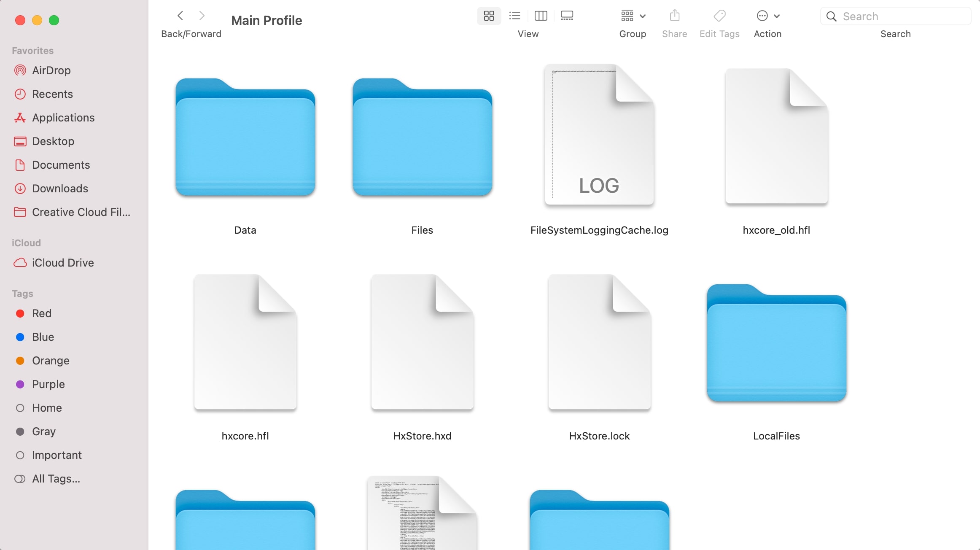
Task: Click the Edit Tags icon
Action: [x=719, y=16]
